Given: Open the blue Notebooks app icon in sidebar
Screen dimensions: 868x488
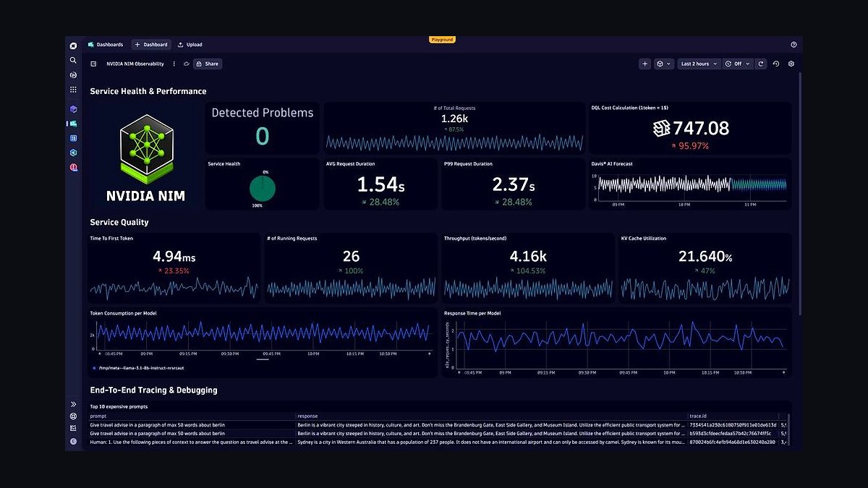Looking at the screenshot, I should [x=73, y=138].
